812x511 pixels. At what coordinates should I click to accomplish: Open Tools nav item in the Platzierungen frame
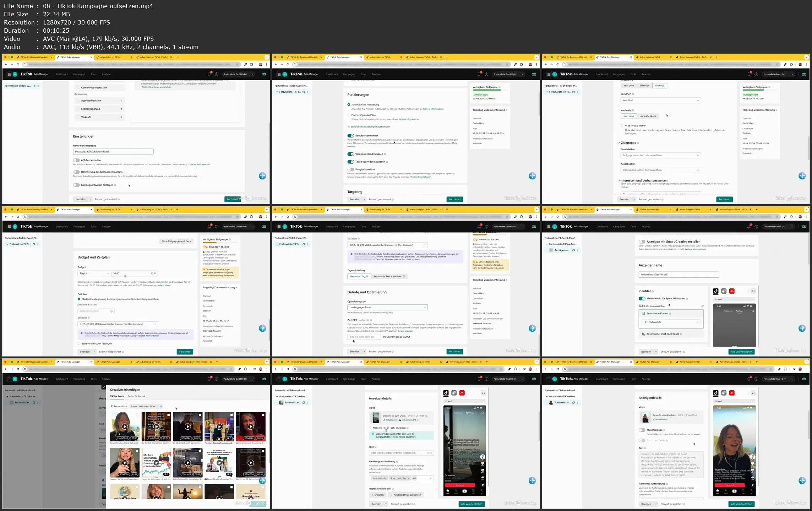pos(363,74)
